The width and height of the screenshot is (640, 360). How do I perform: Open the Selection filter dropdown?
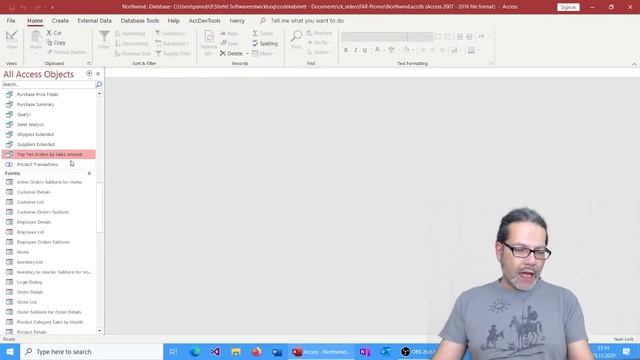[171, 33]
